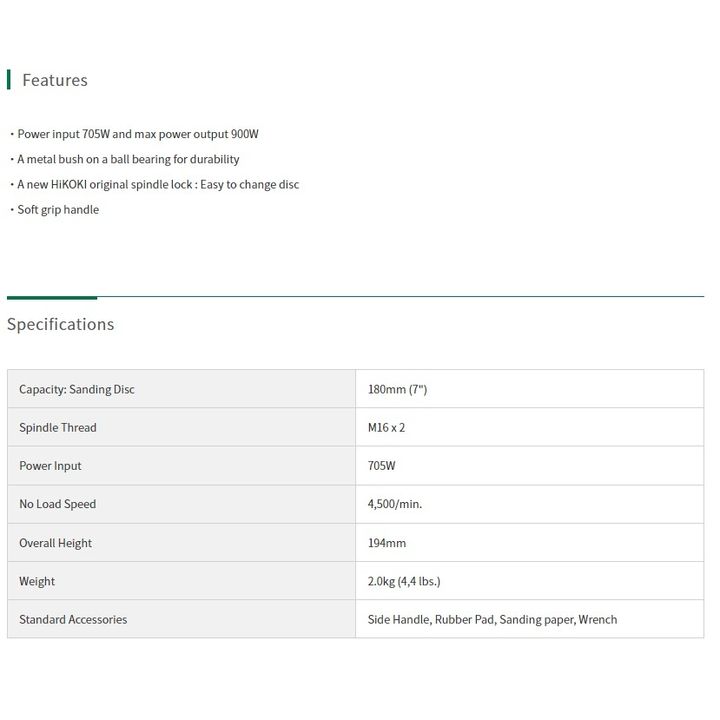Select the No Load Speed label
The width and height of the screenshot is (720, 720).
pos(57,504)
